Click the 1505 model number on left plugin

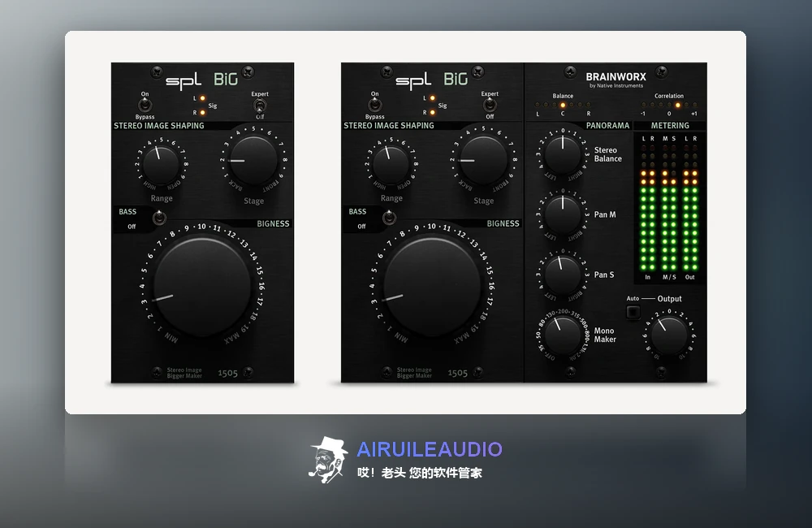pyautogui.click(x=227, y=373)
